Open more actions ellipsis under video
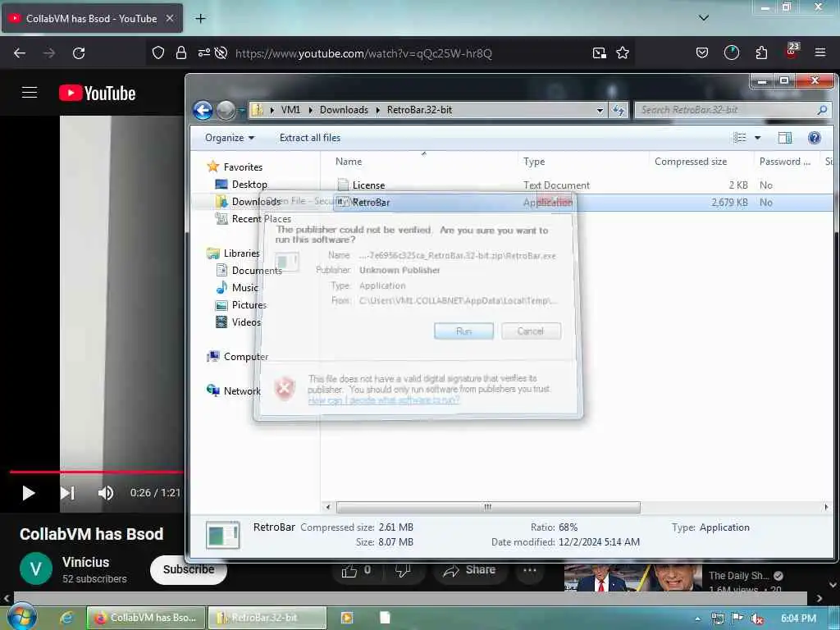This screenshot has width=840, height=630. (x=530, y=571)
